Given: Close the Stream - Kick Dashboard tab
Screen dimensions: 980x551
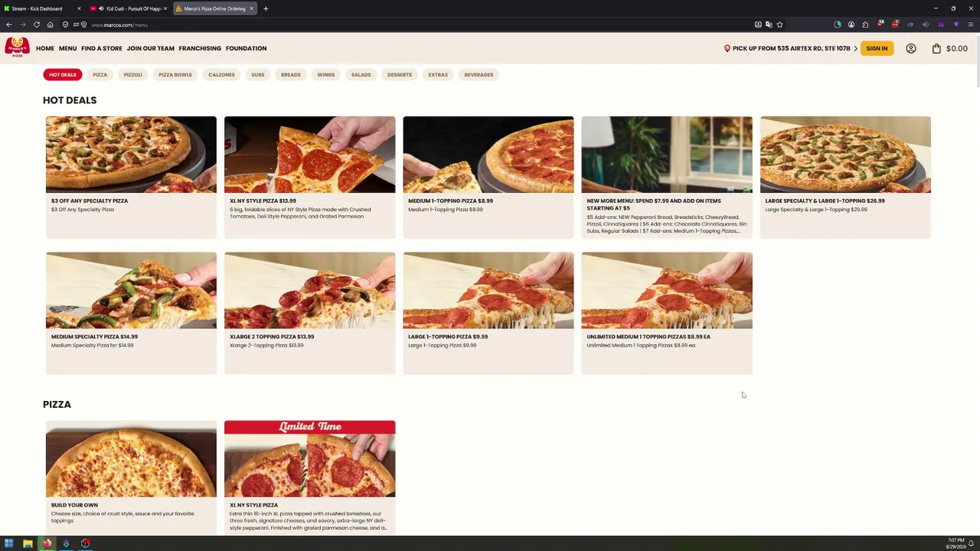Looking at the screenshot, I should pyautogui.click(x=79, y=8).
